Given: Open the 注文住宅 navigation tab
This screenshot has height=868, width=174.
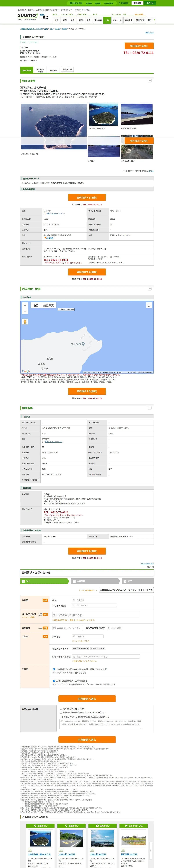Looking at the screenshot, I should (x=98, y=20).
